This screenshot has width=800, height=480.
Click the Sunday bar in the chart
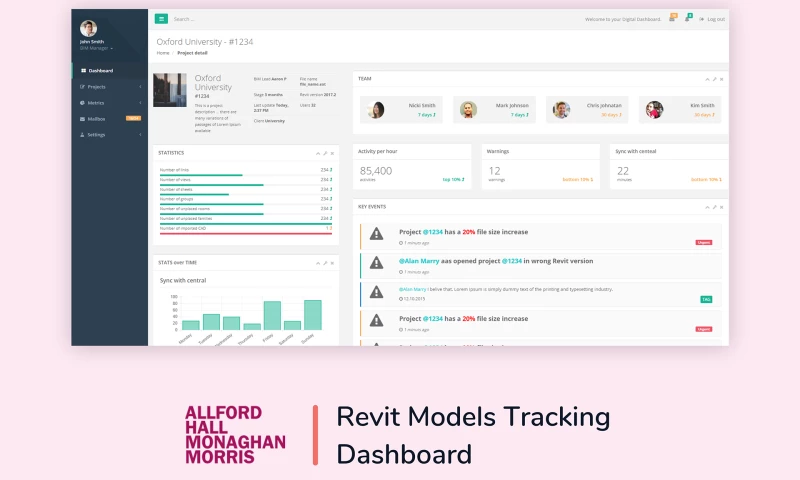coord(313,315)
